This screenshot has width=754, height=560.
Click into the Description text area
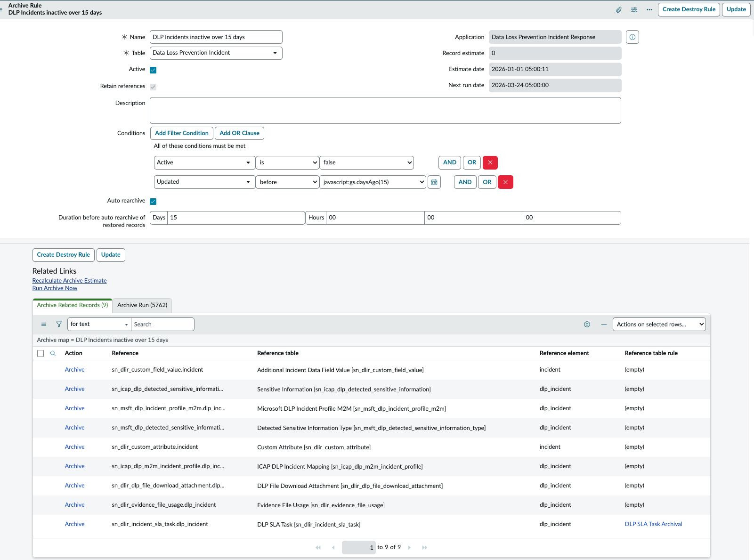(x=385, y=111)
